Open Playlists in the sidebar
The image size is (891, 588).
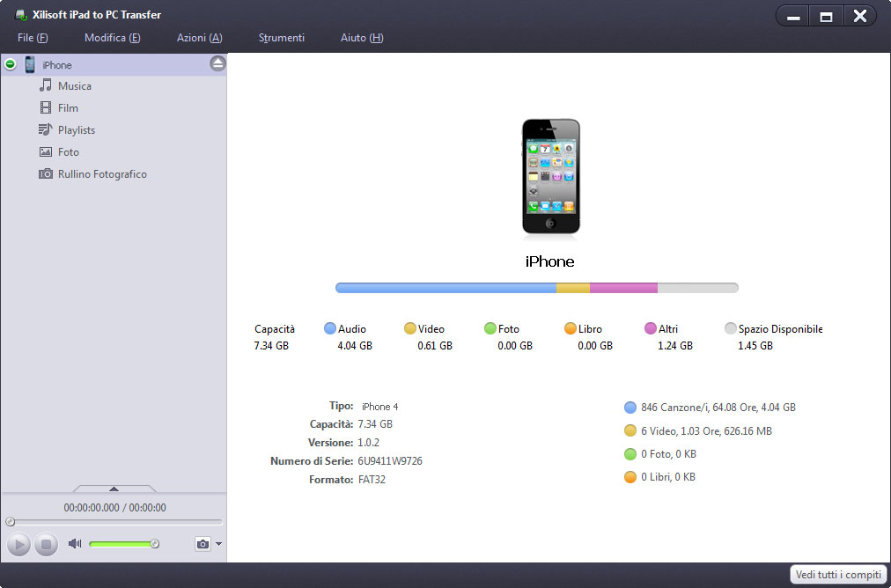[76, 130]
